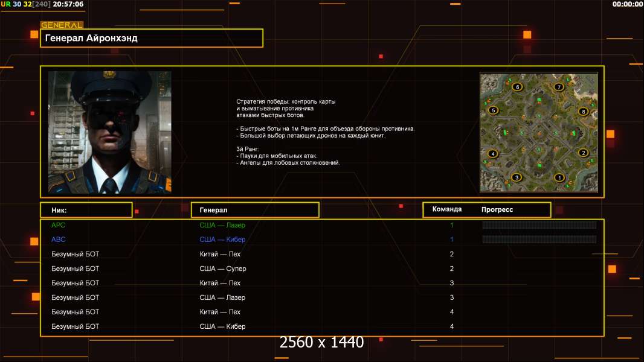Viewport: 644px width, 362px height.
Task: Select the blue США — Кибер general entry
Action: [222, 240]
